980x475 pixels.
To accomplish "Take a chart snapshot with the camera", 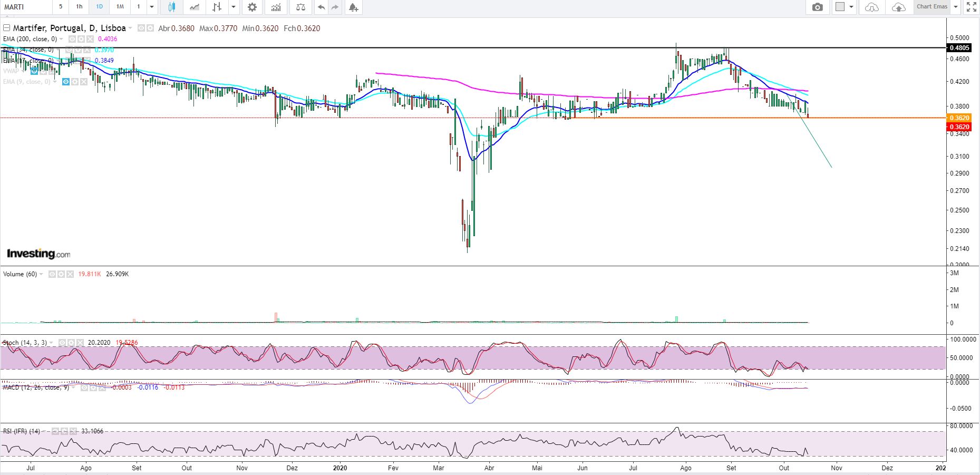I will click(817, 7).
